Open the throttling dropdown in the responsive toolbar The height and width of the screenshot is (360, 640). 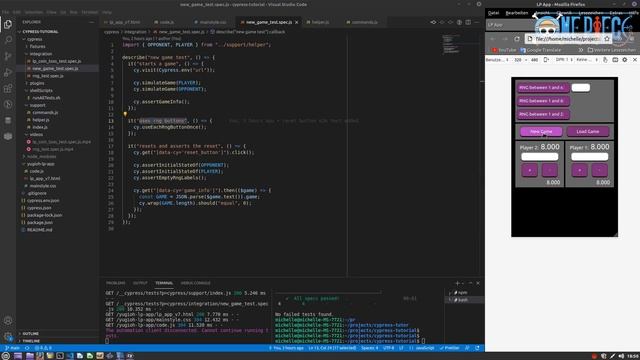coord(587,60)
